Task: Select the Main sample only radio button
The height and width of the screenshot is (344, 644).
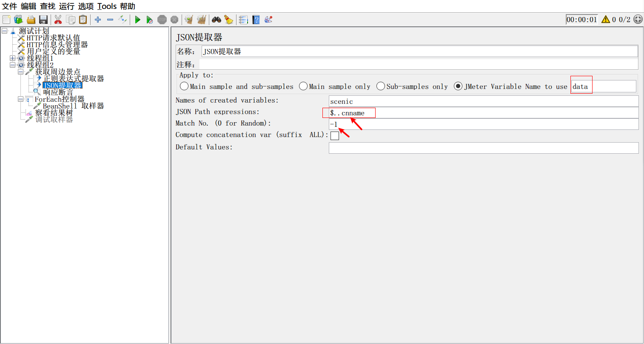Action: click(x=303, y=86)
